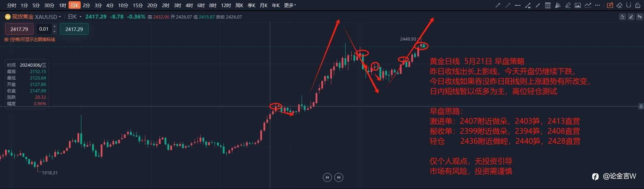Click the 2417.29 buy price button
644x189 pixels.
[x=74, y=29]
